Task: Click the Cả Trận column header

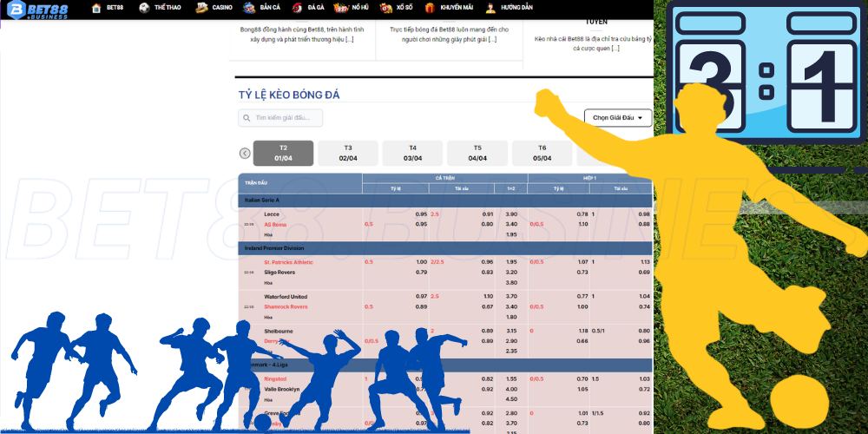Action: coord(445,178)
